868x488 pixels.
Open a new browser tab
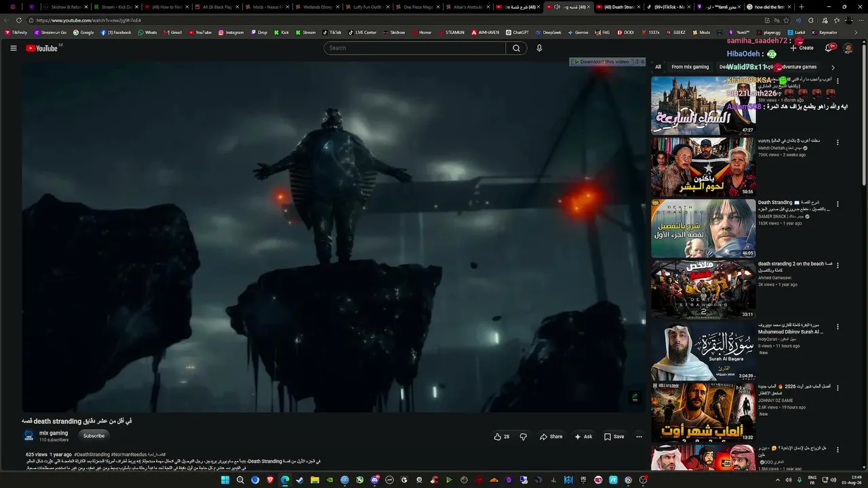(801, 7)
